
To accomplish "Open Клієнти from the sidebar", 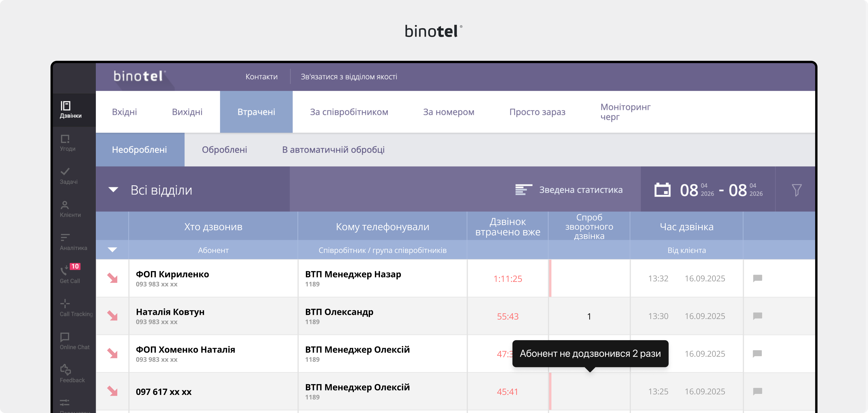I will (66, 209).
